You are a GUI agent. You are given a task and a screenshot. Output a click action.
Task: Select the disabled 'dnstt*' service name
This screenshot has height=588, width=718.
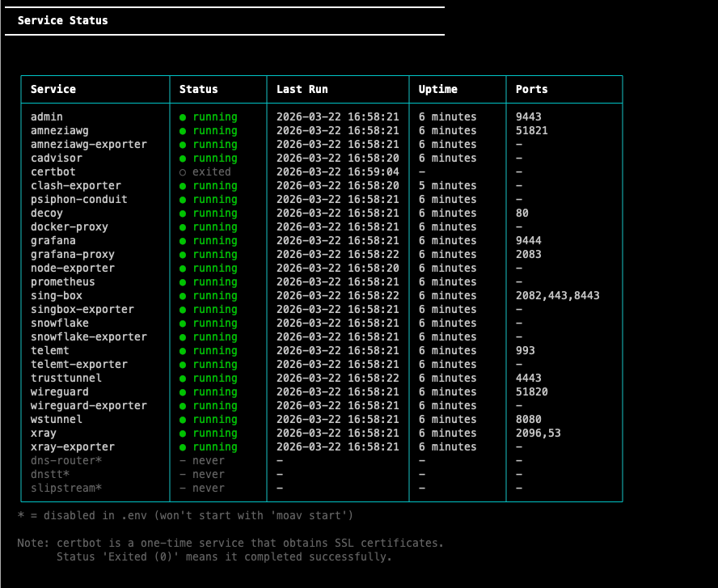pyautogui.click(x=50, y=474)
